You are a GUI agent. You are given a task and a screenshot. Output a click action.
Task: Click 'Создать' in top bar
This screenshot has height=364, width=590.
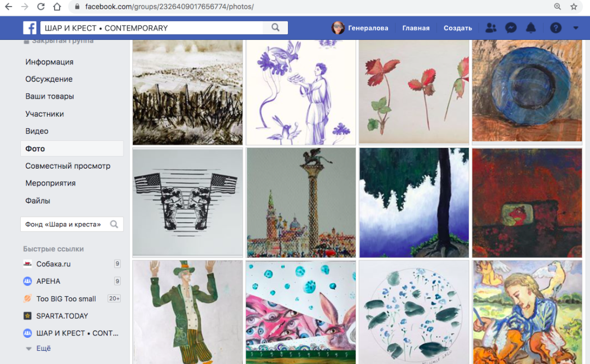pyautogui.click(x=457, y=28)
